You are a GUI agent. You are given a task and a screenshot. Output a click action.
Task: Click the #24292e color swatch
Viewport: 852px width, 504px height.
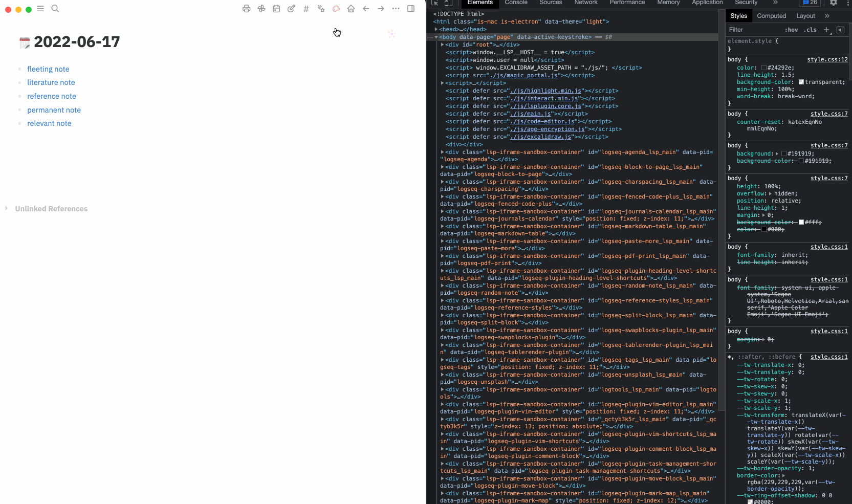tap(764, 68)
